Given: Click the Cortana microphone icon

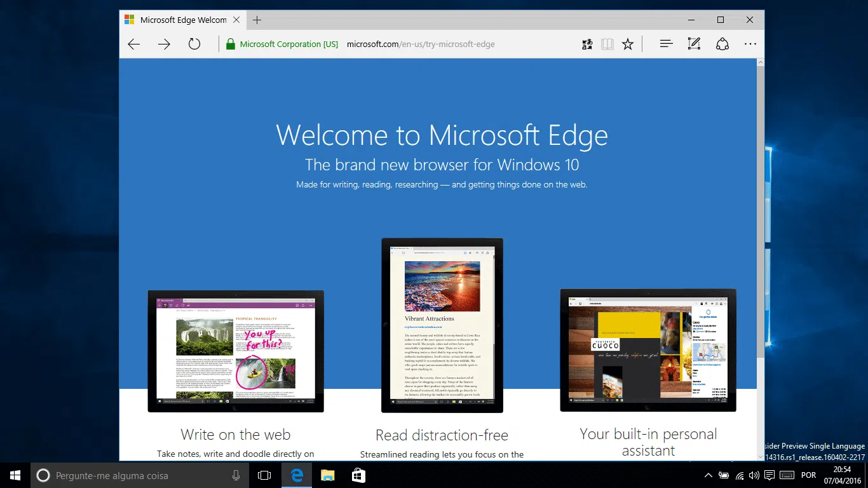Looking at the screenshot, I should 236,475.
